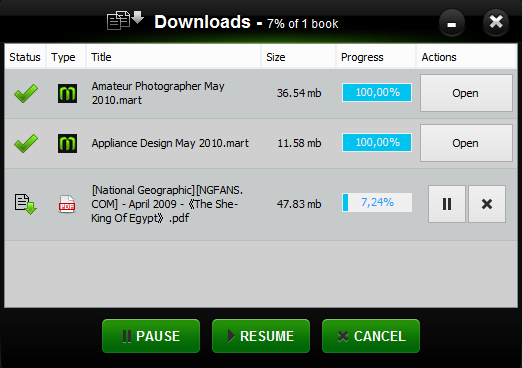Click the 7,24% progress bar
This screenshot has height=368, width=522.
point(377,202)
